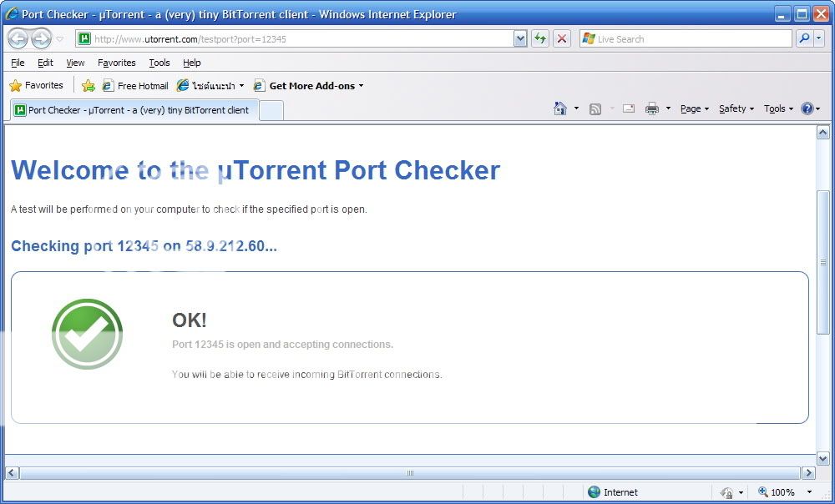Open the Tools menu in menu bar

(159, 63)
